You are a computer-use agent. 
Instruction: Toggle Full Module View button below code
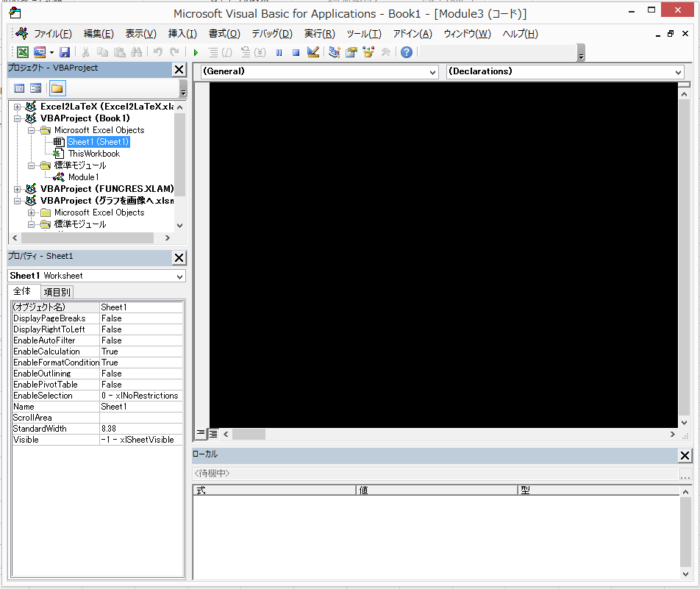tap(213, 434)
